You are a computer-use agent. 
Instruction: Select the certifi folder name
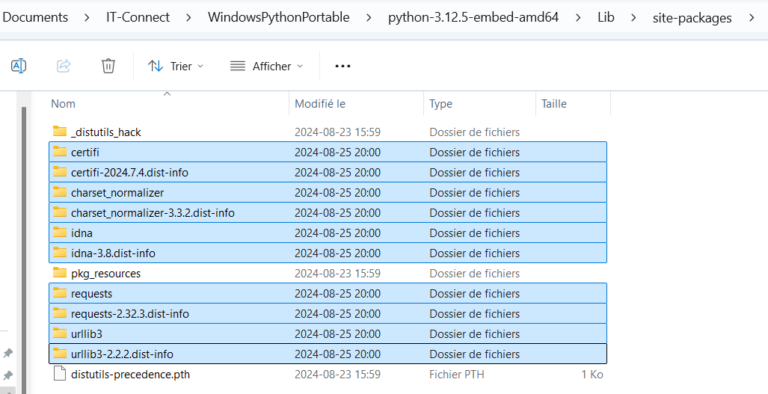(85, 152)
